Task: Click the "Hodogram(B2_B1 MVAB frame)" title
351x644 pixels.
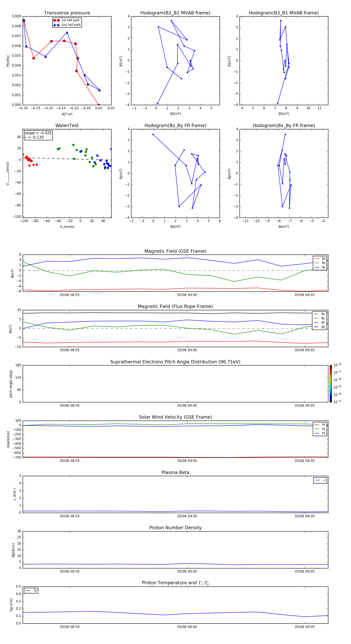Action: [x=175, y=13]
